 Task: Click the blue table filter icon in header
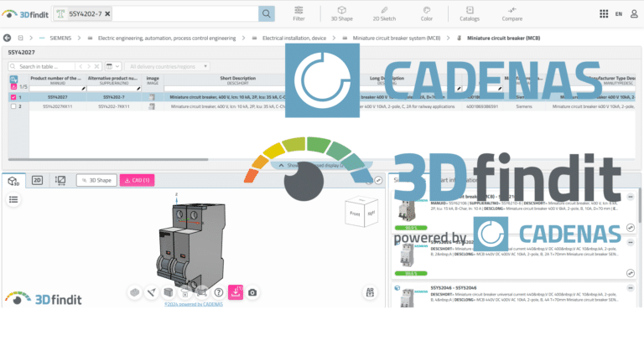point(13,79)
